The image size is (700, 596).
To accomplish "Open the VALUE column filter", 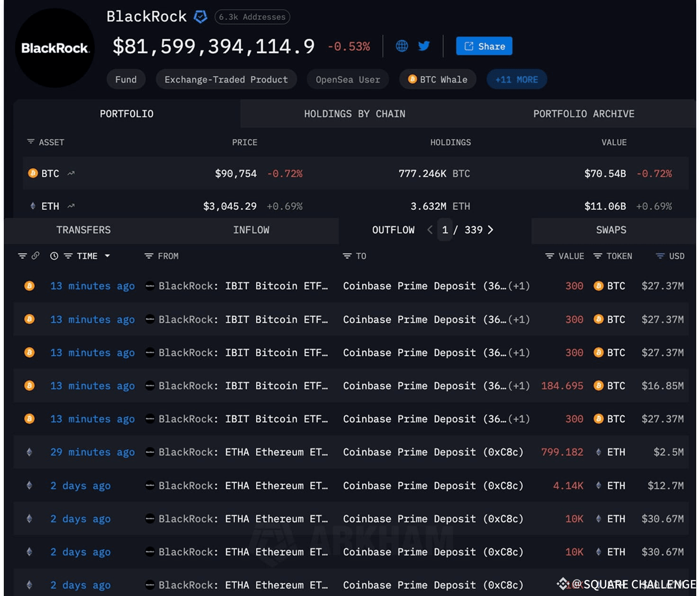I will click(549, 256).
